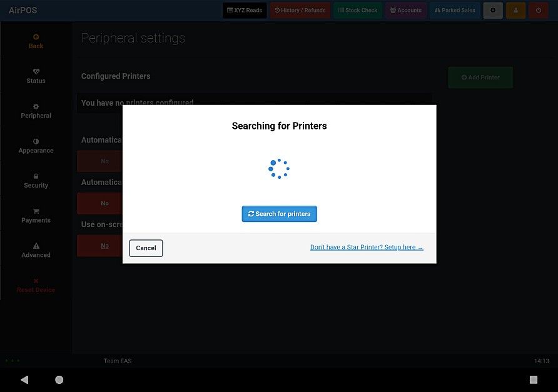Open History / Refunds
Image resolution: width=558 pixels, height=392 pixels.
[300, 10]
